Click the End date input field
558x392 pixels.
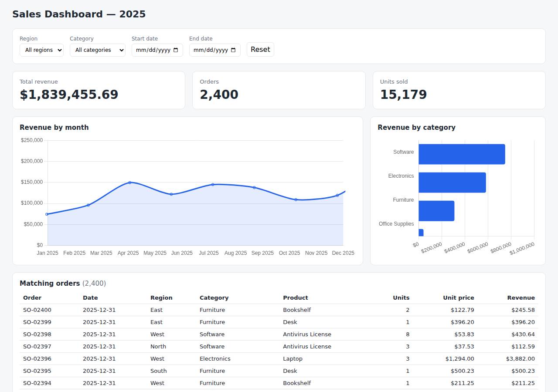215,50
